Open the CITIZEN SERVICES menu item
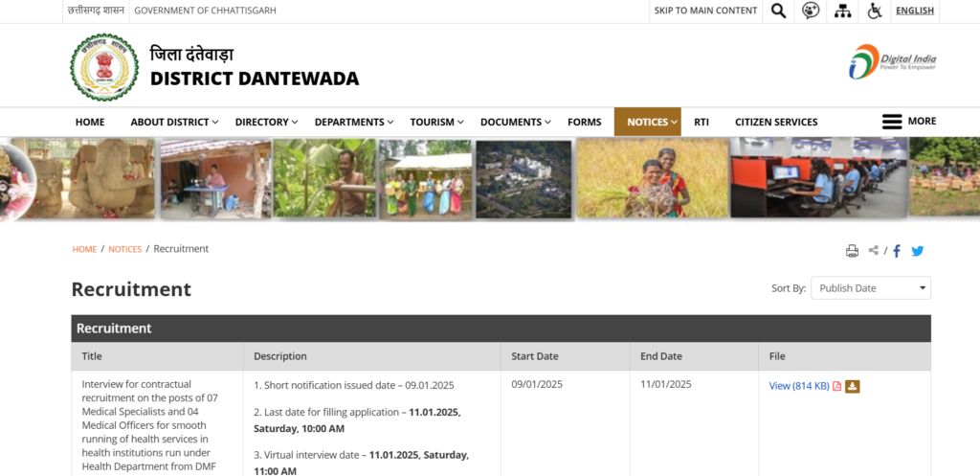Image resolution: width=980 pixels, height=476 pixels. (x=776, y=122)
